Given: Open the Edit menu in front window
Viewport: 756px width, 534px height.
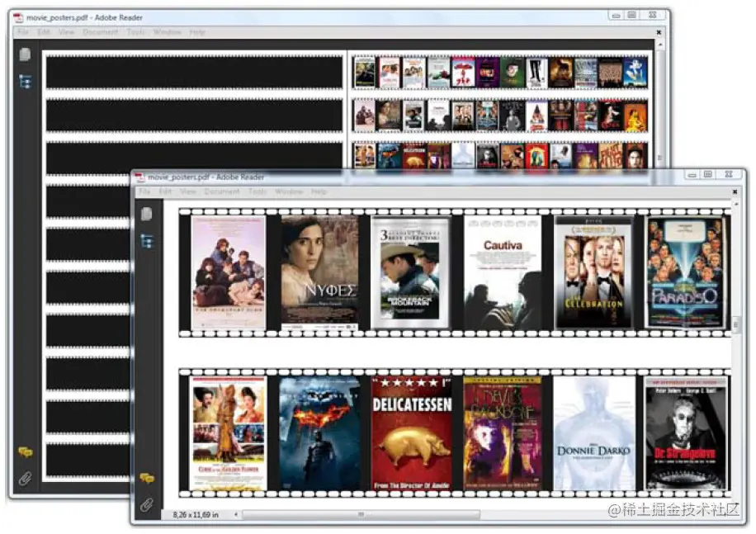Looking at the screenshot, I should coord(165,191).
